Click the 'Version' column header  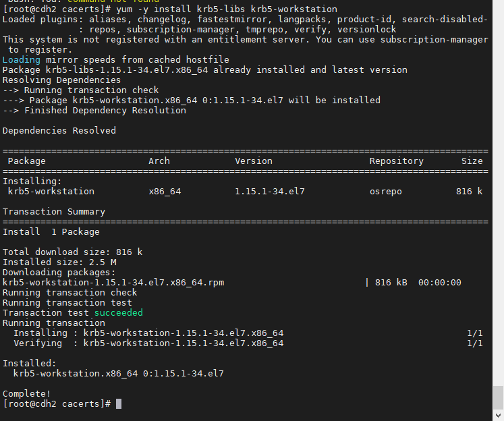tap(254, 161)
